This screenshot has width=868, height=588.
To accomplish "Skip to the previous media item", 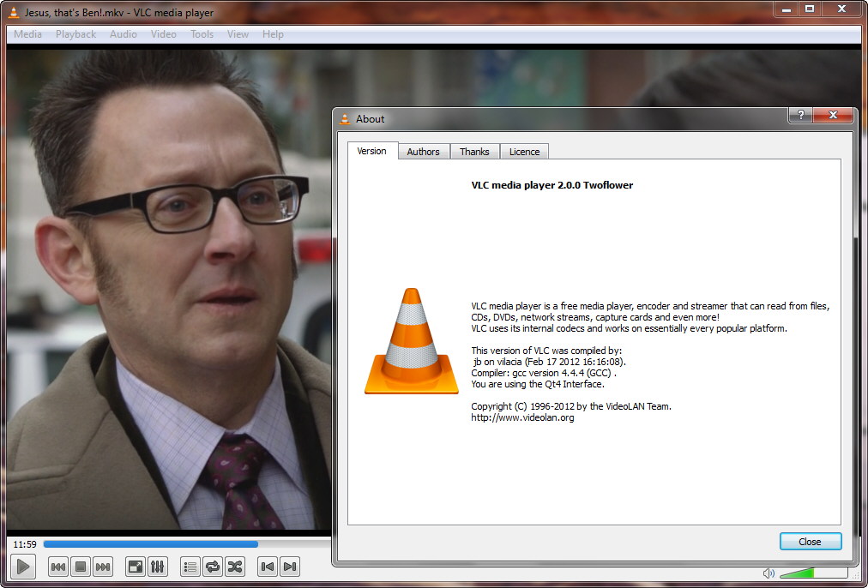I will 58,567.
